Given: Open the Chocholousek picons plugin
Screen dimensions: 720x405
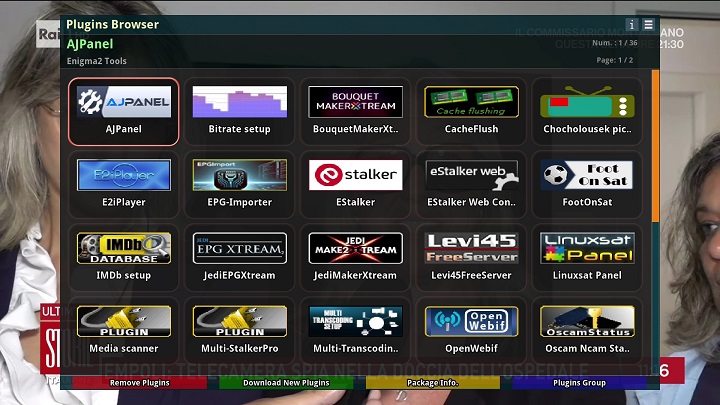Looking at the screenshot, I should click(587, 112).
